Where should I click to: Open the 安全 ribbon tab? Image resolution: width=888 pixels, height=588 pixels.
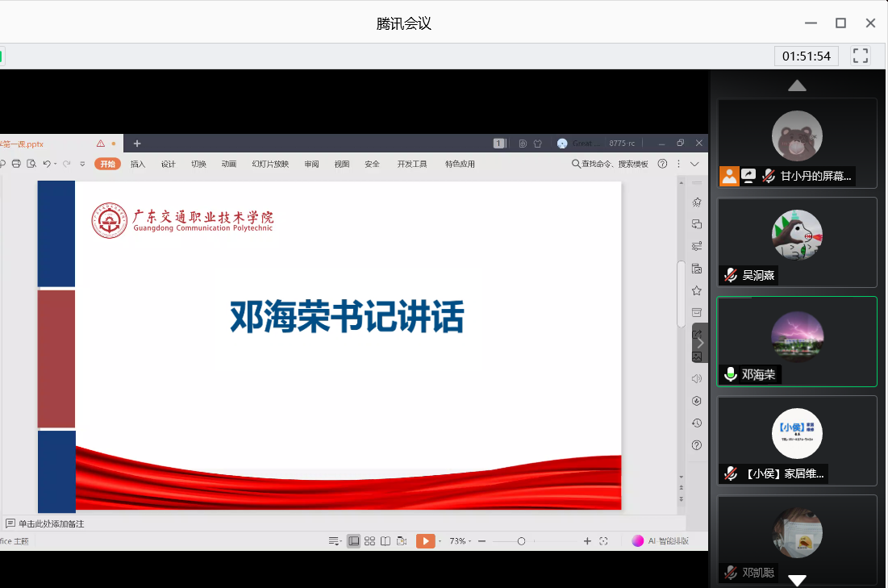point(372,164)
